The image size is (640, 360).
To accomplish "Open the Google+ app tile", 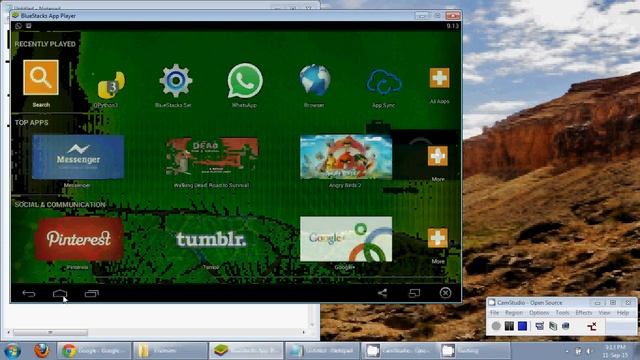I will [x=346, y=239].
